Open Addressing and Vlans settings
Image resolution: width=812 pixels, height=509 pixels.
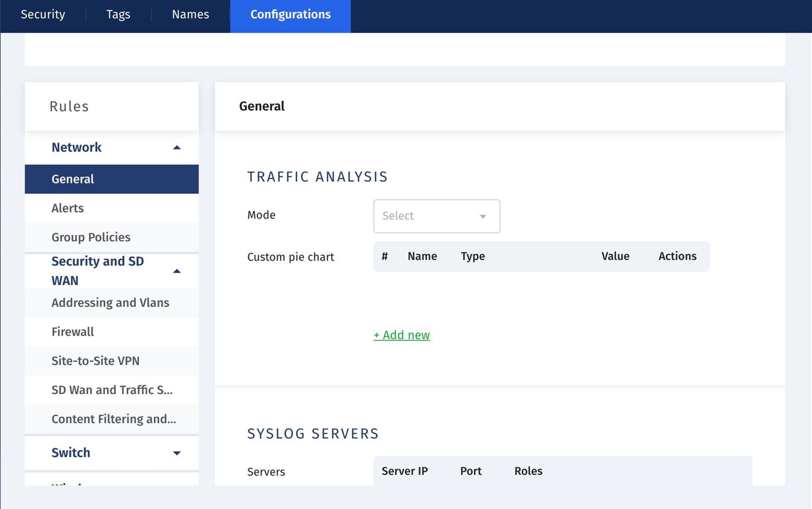click(110, 302)
